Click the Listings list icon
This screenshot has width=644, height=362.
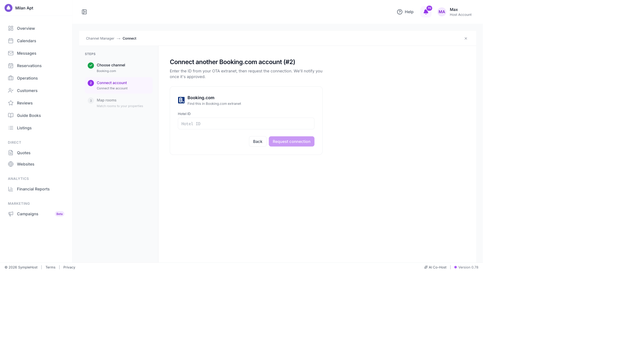point(11,128)
